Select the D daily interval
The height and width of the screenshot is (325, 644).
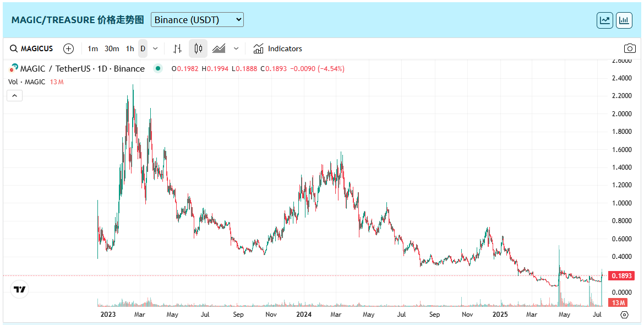pos(143,49)
